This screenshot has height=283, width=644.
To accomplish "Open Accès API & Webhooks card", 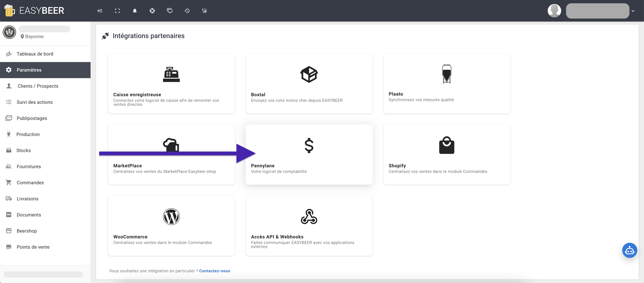I will click(309, 226).
